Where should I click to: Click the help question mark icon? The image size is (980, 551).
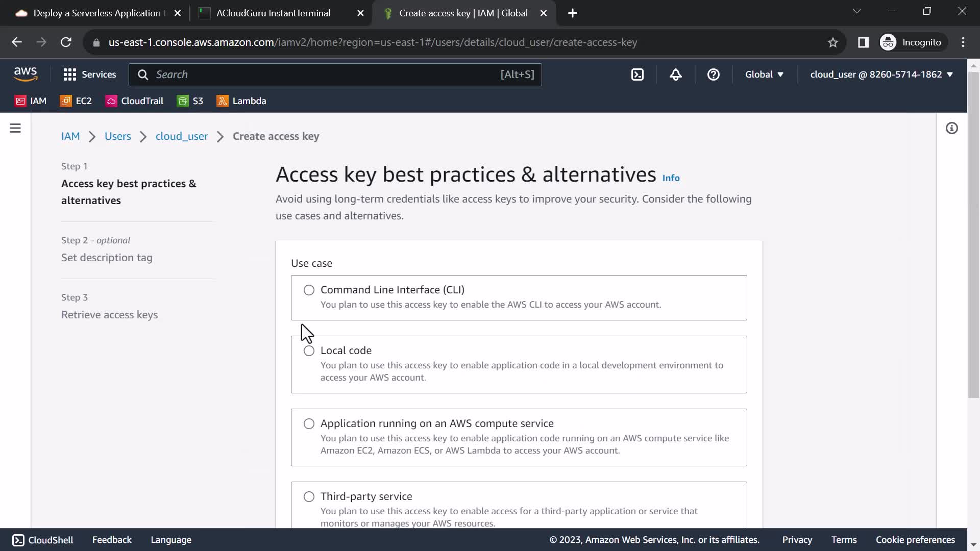pyautogui.click(x=713, y=74)
